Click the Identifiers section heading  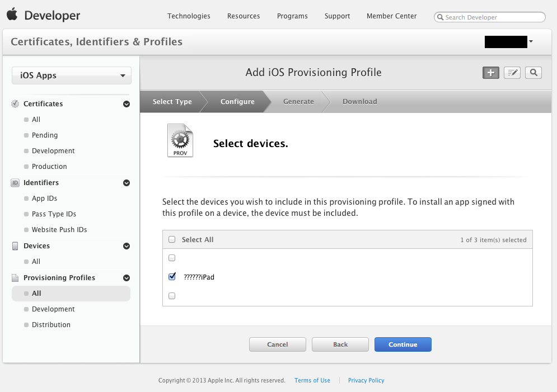click(41, 183)
